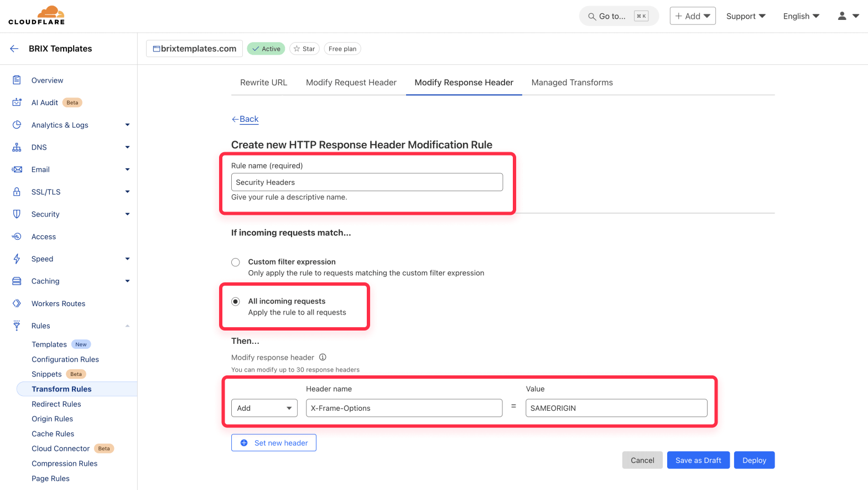Click the star icon in the Star button

click(297, 49)
